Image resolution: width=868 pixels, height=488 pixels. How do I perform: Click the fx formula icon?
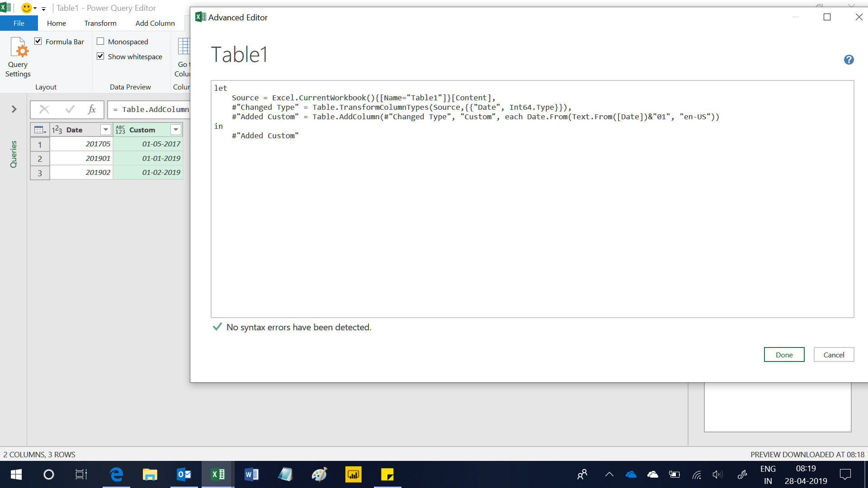click(x=92, y=109)
